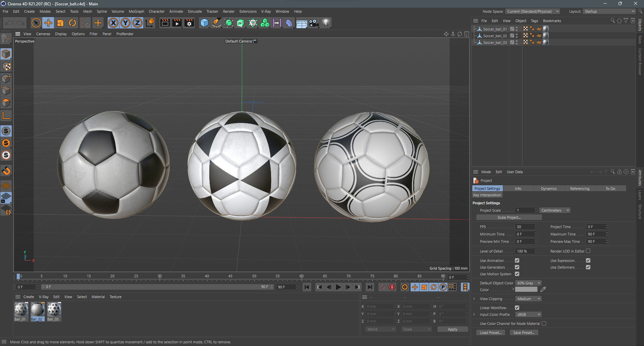644x346 pixels.
Task: Toggle Z-axis lock
Action: click(138, 23)
